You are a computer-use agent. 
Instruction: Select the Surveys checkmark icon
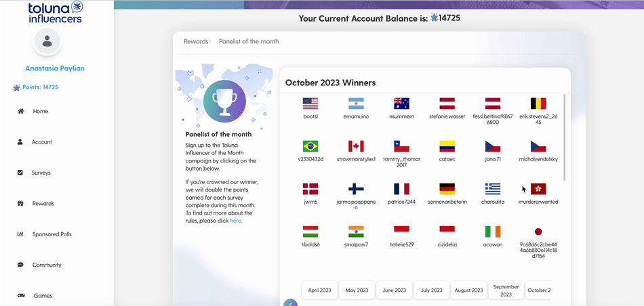pos(20,173)
